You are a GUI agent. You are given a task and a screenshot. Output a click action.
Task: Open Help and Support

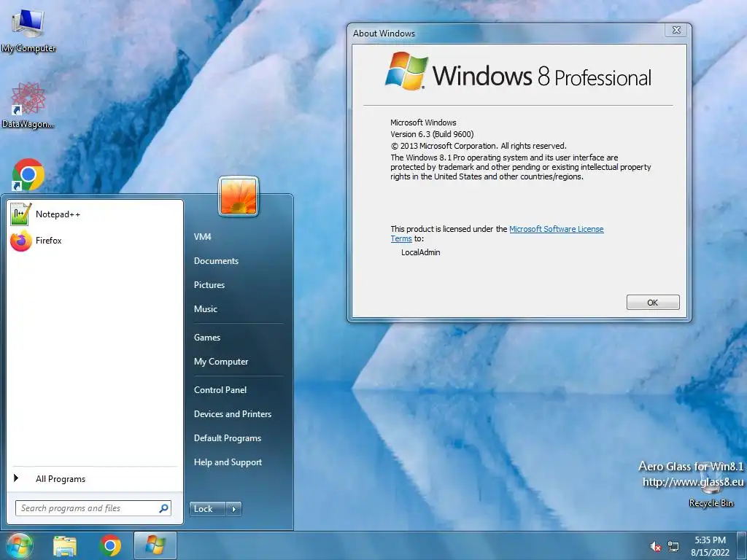[x=228, y=462]
